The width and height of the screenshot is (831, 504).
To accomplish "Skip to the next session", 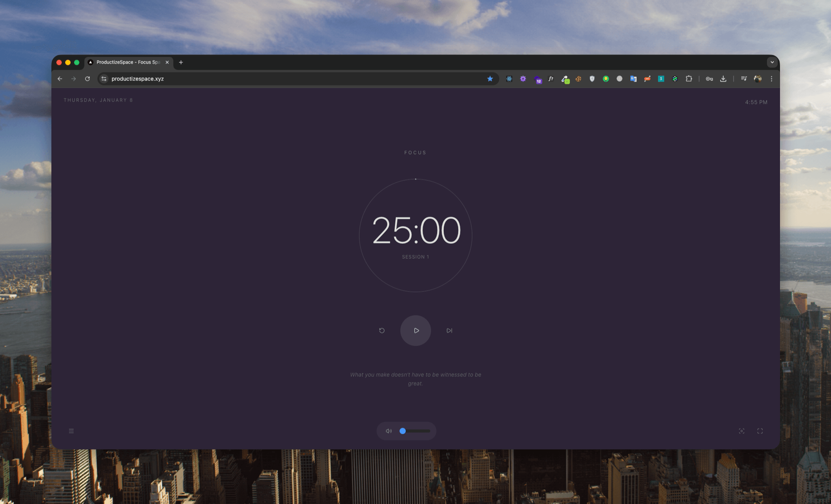I will click(449, 330).
